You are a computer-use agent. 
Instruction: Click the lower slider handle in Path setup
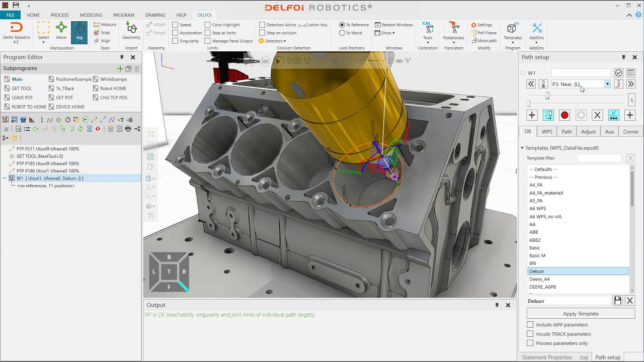pos(528,103)
